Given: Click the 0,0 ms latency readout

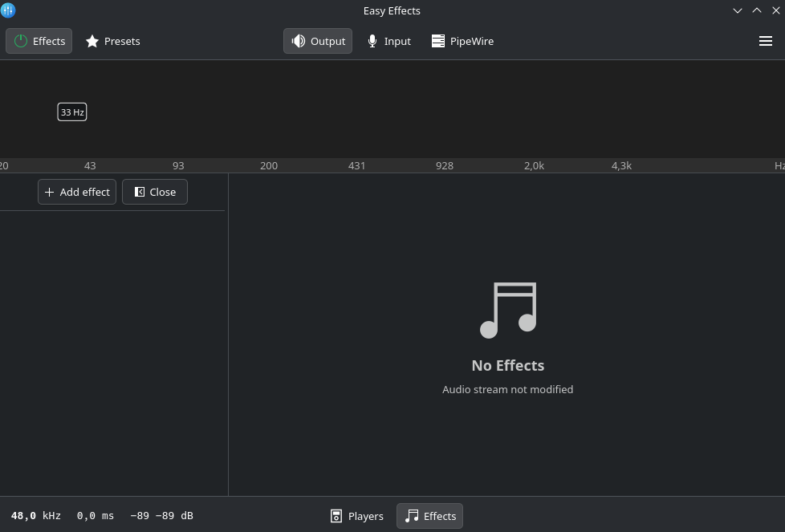Looking at the screenshot, I should [96, 516].
